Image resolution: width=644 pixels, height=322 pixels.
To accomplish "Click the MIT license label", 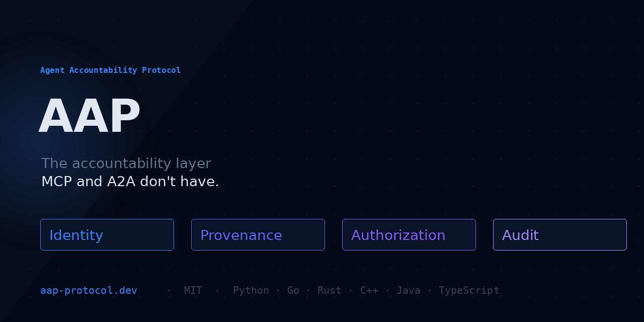I will pyautogui.click(x=193, y=290).
